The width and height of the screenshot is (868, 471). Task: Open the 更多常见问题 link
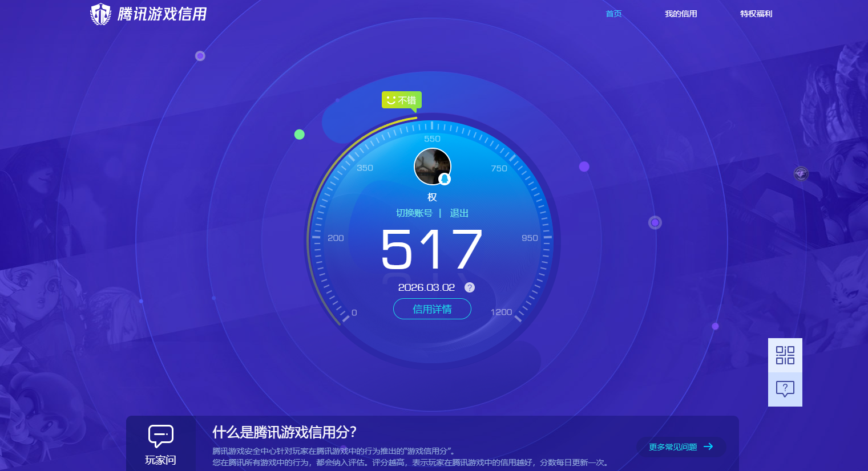click(x=673, y=447)
